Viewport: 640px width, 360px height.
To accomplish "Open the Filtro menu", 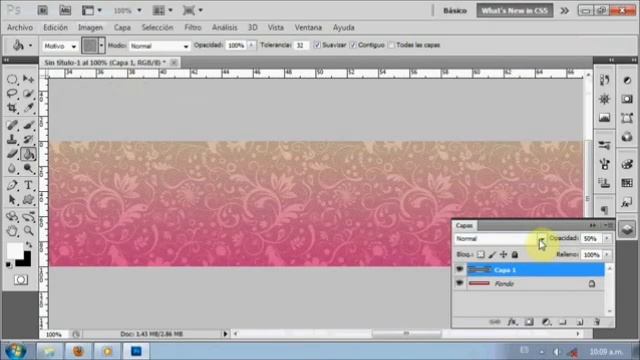I will coord(193,28).
